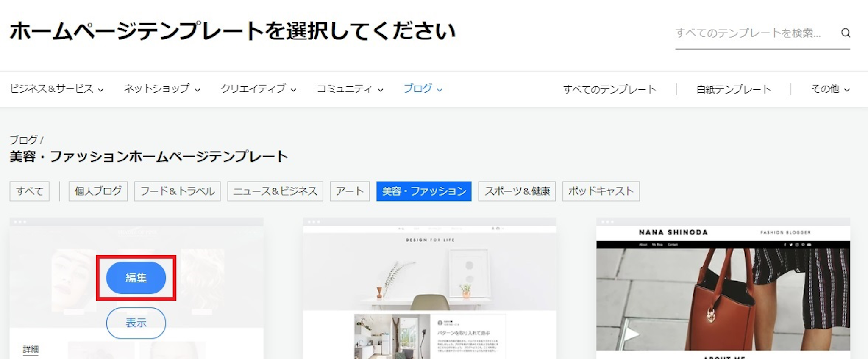The width and height of the screenshot is (868, 359).
Task: Select the アート filter tab
Action: click(x=350, y=191)
